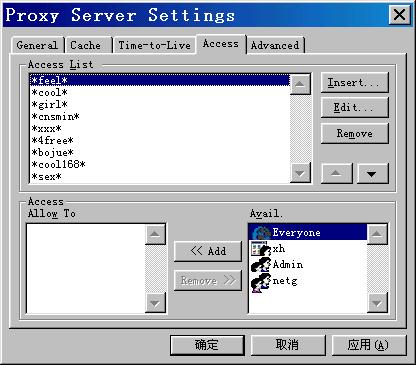
Task: Select the *4free* entry
Action: pos(160,140)
